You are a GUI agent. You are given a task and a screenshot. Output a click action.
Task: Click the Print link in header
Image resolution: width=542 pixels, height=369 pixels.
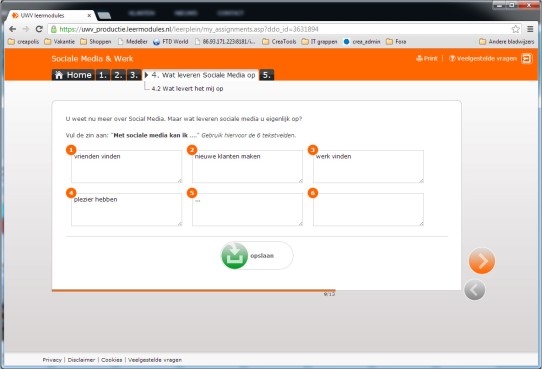coord(427,58)
